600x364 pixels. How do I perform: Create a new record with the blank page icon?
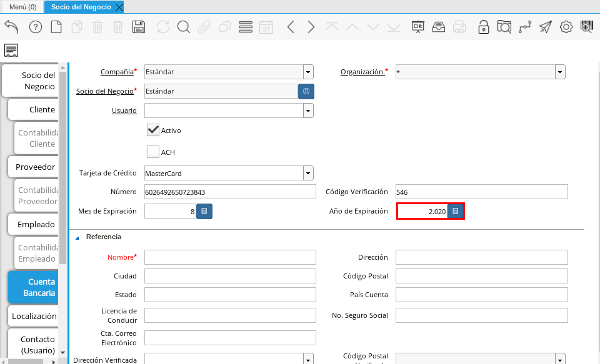pos(56,27)
